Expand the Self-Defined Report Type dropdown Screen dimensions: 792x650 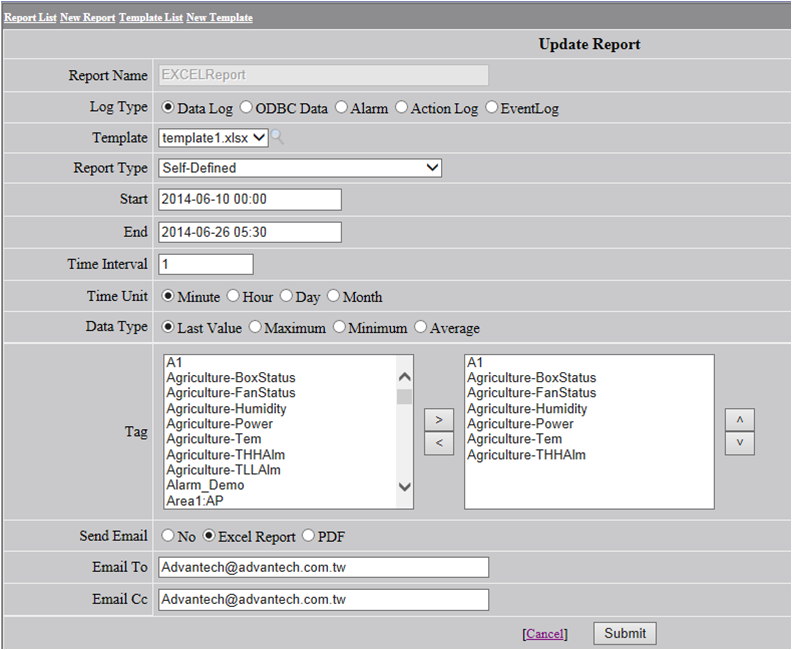pyautogui.click(x=299, y=168)
